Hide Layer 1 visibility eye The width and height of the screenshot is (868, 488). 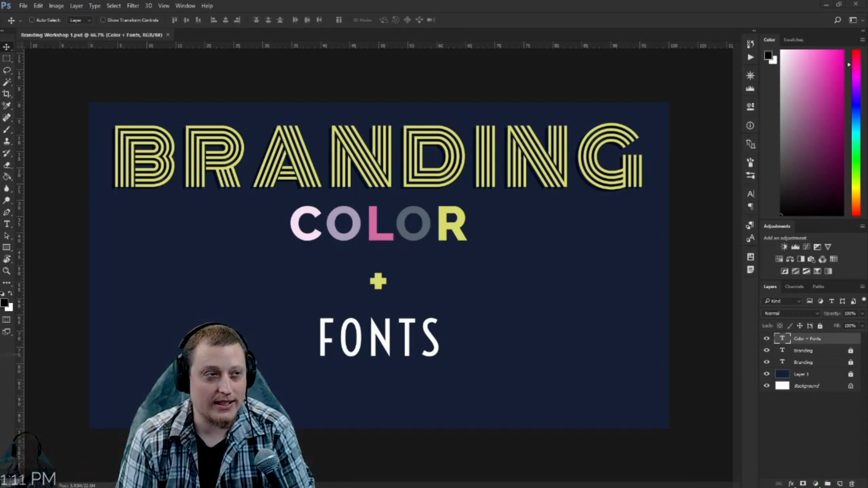pyautogui.click(x=767, y=374)
